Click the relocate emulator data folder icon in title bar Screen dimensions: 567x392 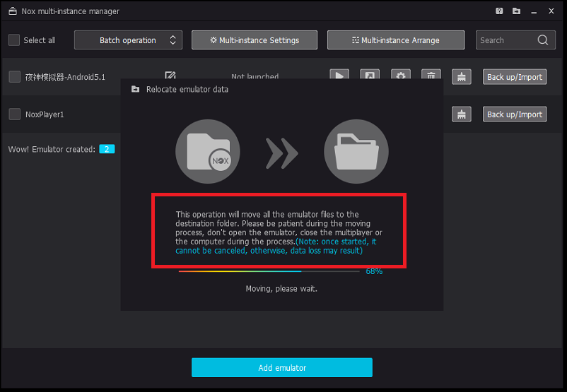click(517, 11)
